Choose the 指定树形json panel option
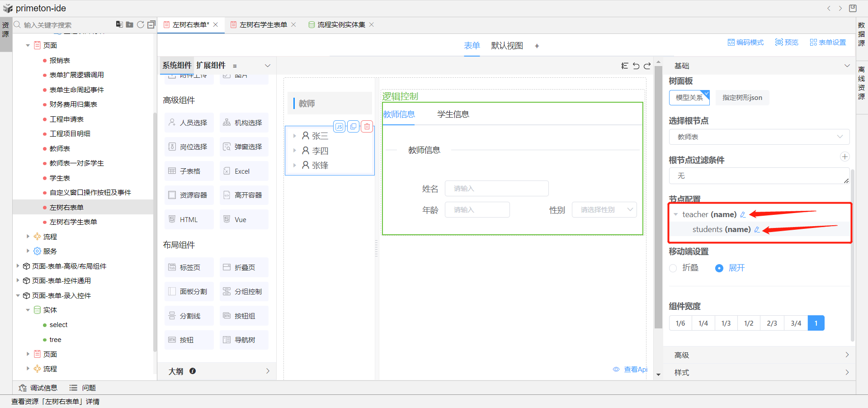 click(x=742, y=98)
